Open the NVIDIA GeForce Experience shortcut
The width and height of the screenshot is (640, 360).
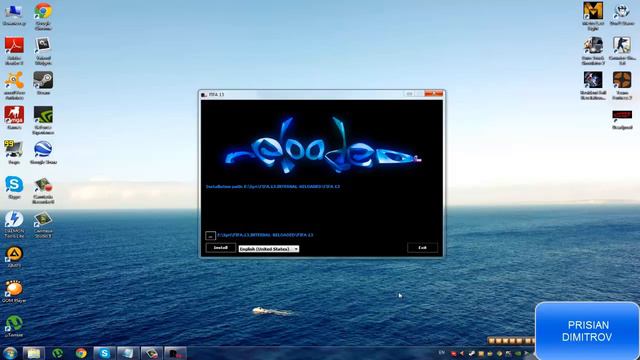coord(43,120)
